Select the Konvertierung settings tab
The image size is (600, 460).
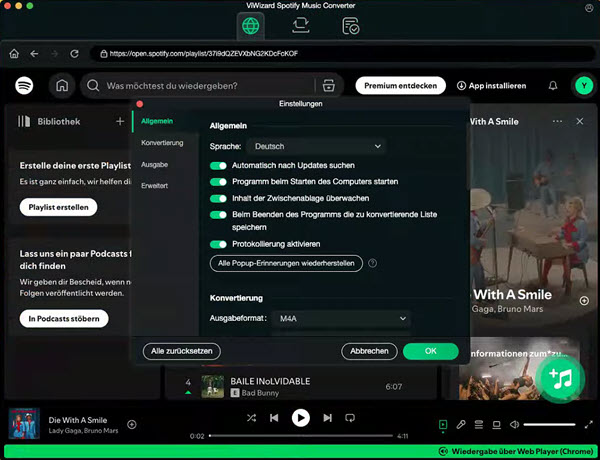tap(162, 143)
